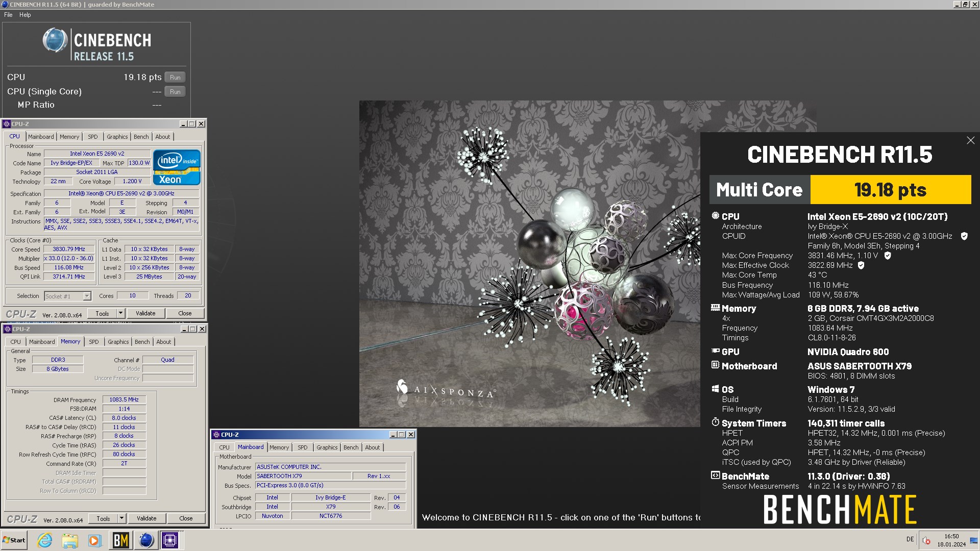980x551 pixels.
Task: Click Tools button in top CPU-Z window
Action: (x=102, y=313)
